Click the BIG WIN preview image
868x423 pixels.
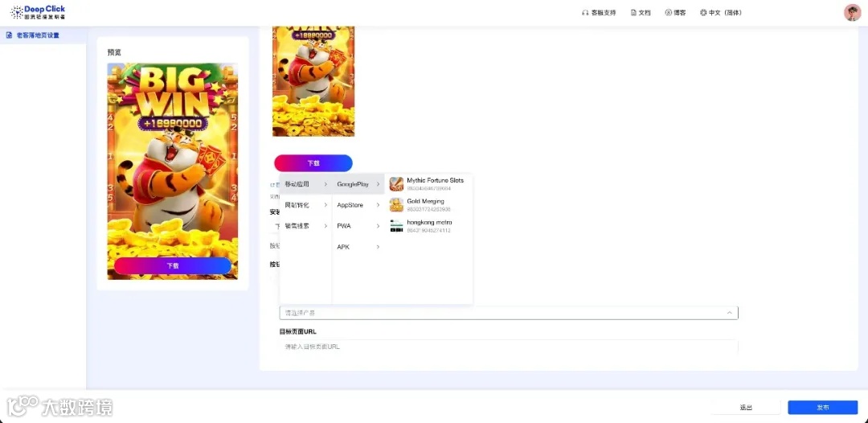tap(173, 171)
